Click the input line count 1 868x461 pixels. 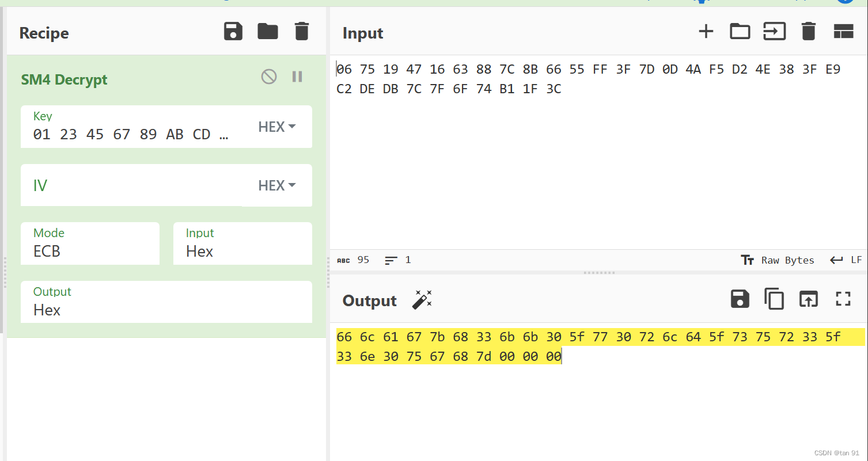point(398,260)
